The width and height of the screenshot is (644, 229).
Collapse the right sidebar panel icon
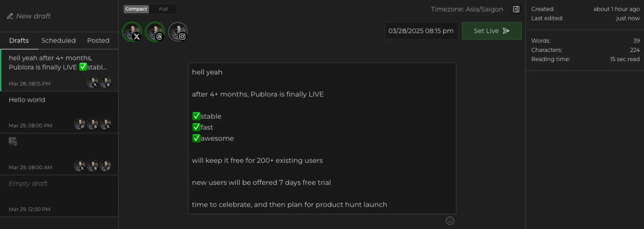(x=516, y=9)
